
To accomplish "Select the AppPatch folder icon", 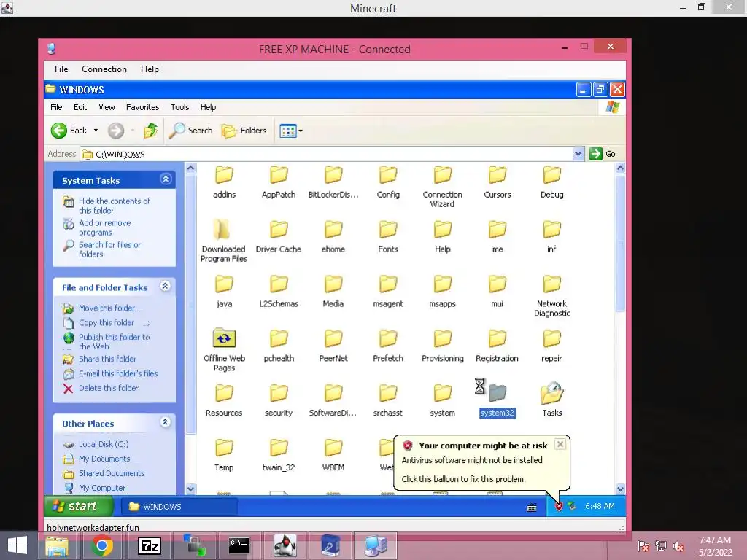I will 279,175.
